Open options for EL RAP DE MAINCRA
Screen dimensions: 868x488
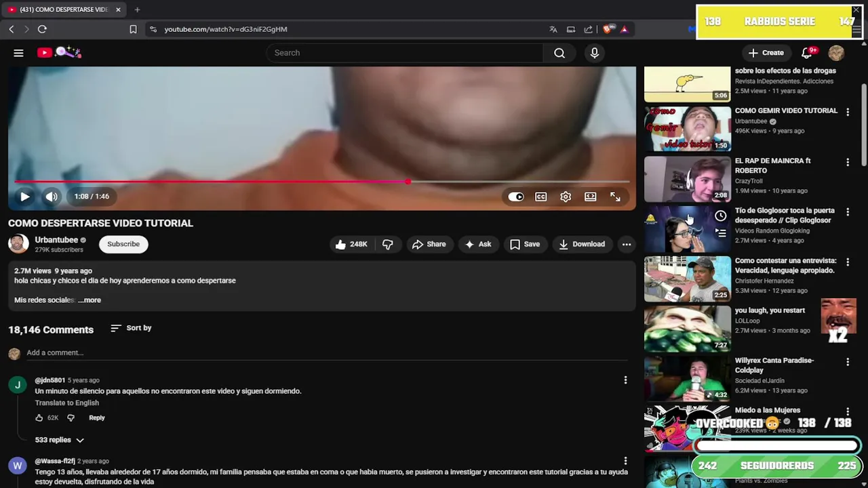[848, 162]
